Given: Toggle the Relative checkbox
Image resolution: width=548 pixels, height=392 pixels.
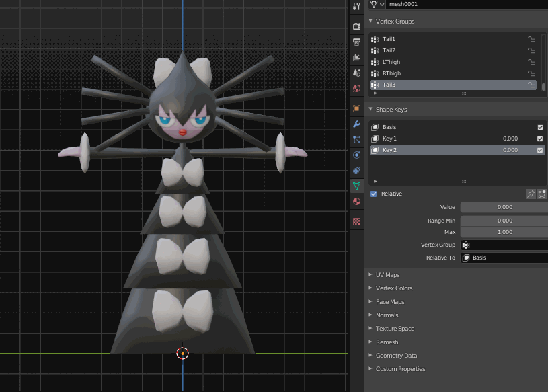Looking at the screenshot, I should pyautogui.click(x=374, y=194).
